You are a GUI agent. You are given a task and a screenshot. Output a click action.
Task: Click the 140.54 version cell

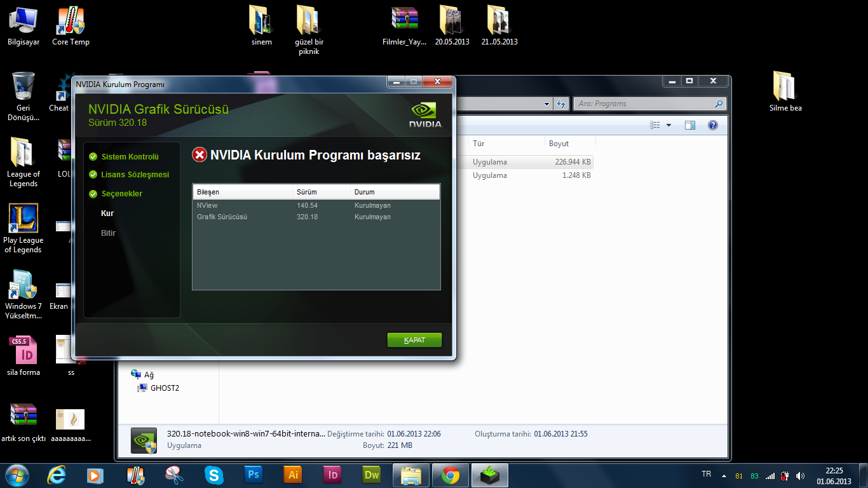click(307, 206)
